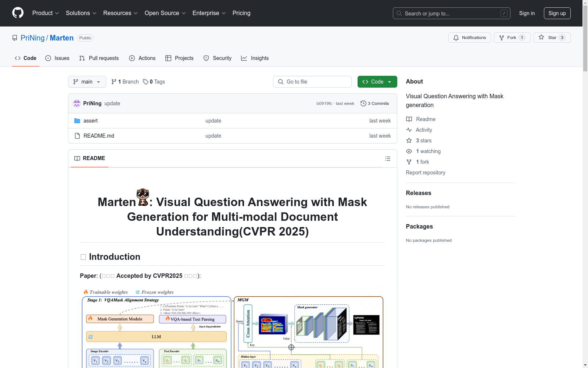
Task: Click the Activity pulse icon
Action: [x=409, y=130]
